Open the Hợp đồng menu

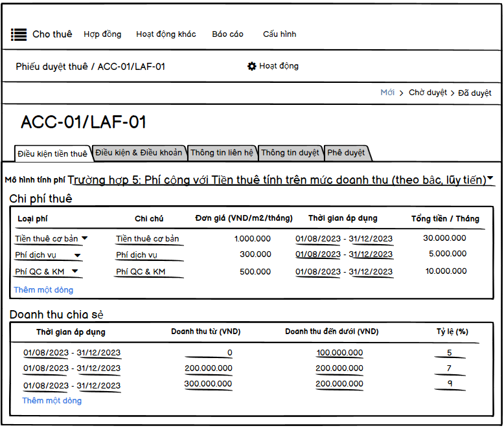click(102, 34)
